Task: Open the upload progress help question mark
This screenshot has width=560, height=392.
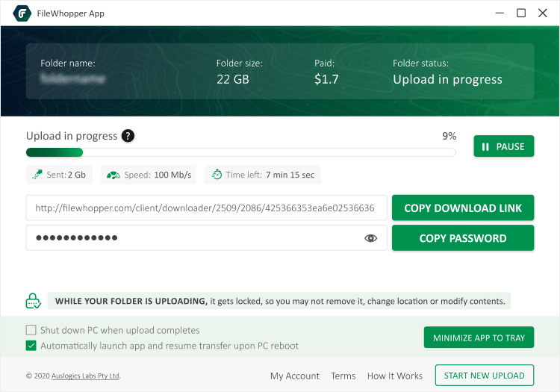Action: coord(128,136)
